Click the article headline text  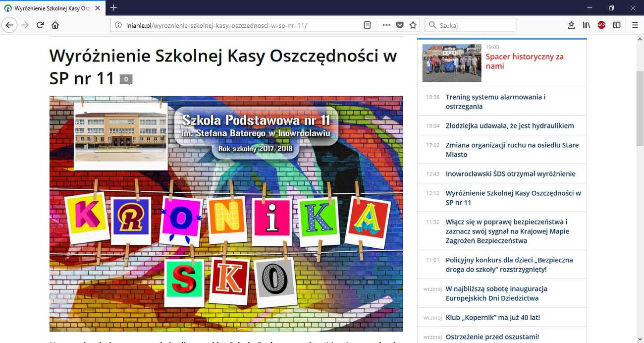(223, 67)
